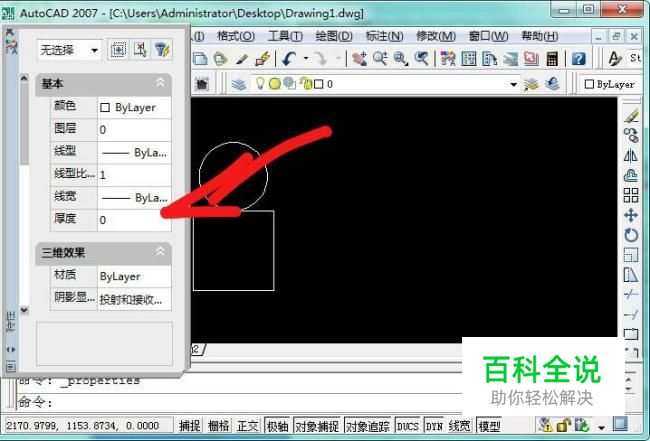Open the undo history dropdown arrow
650x441 pixels.
click(306, 58)
